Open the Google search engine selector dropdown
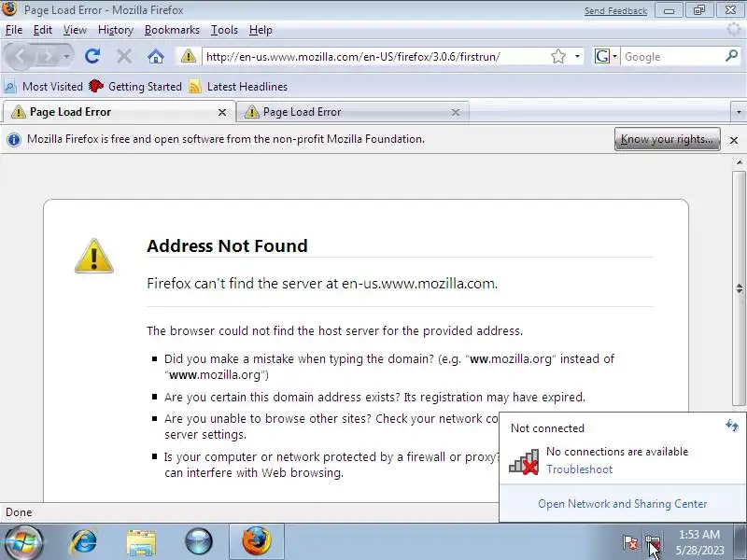 coord(605,57)
